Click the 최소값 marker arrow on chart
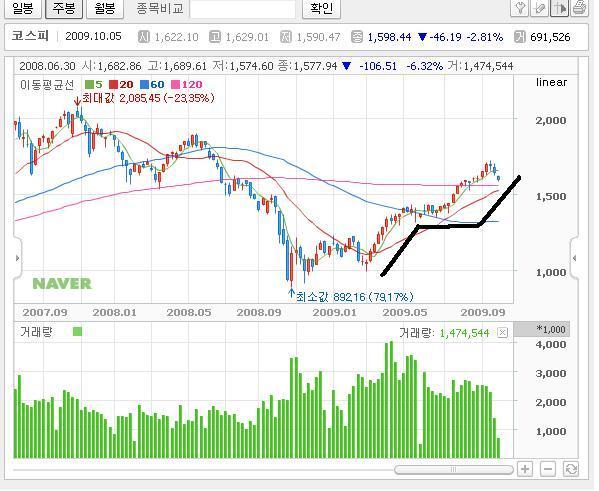This screenshot has width=599, height=491. tap(291, 293)
